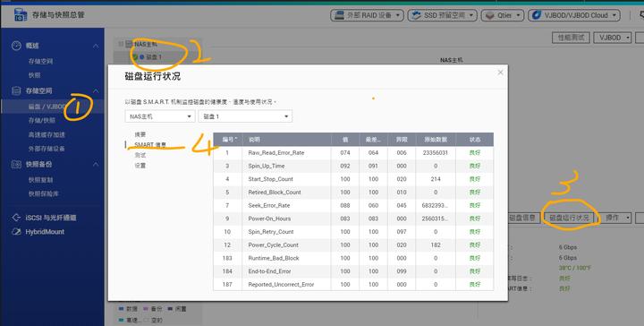
Task: Click Seek_Error_Rate row
Action: [353, 205]
